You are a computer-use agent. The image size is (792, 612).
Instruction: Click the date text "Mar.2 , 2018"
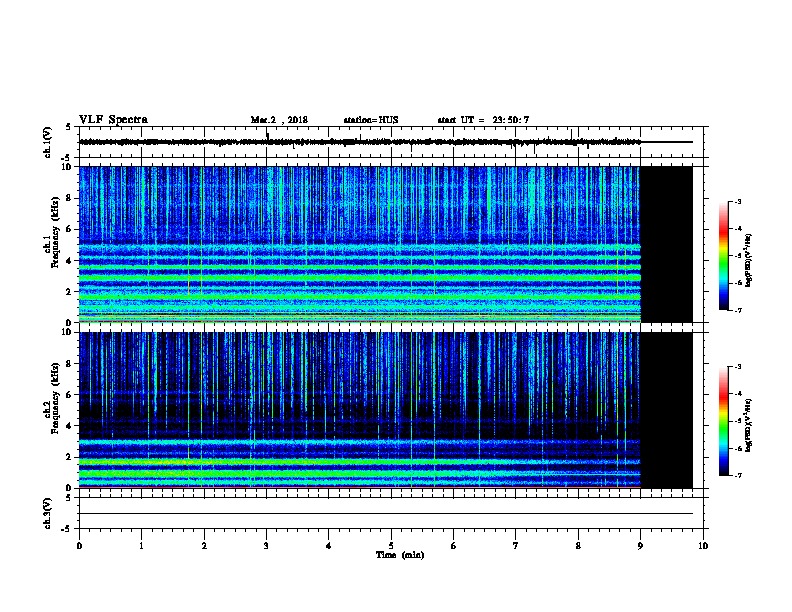pos(279,120)
